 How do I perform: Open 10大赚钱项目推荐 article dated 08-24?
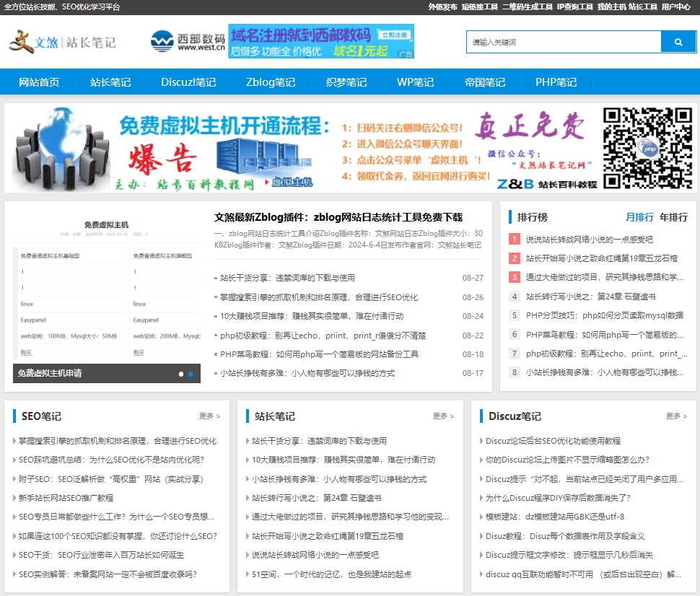point(312,316)
